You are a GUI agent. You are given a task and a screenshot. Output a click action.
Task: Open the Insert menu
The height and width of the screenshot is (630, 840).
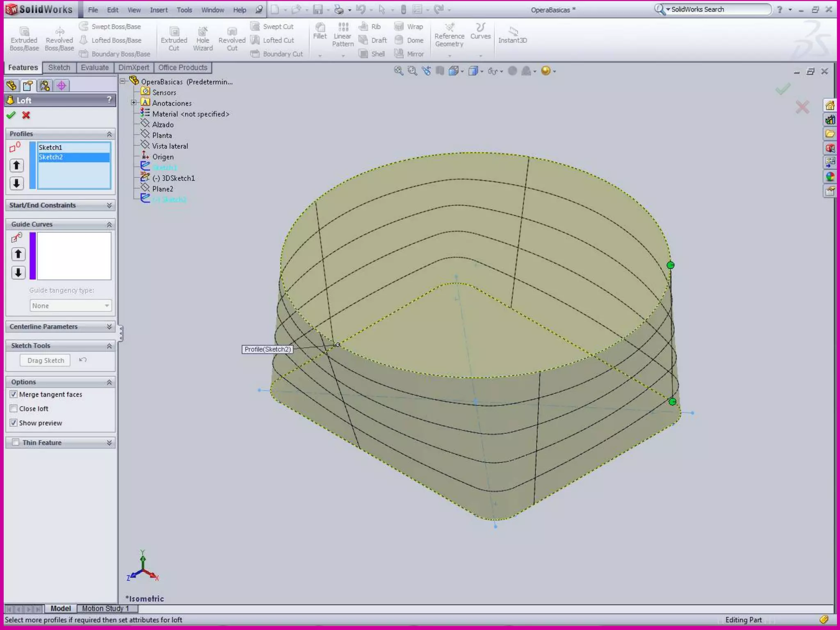pyautogui.click(x=159, y=10)
